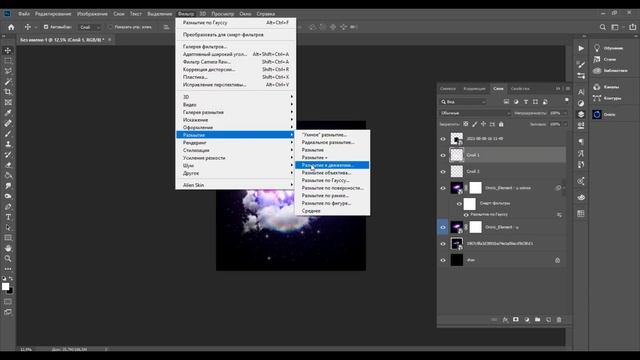640x360 pixels.
Task: Filter layers by pixel layers icon
Action: 506,102
